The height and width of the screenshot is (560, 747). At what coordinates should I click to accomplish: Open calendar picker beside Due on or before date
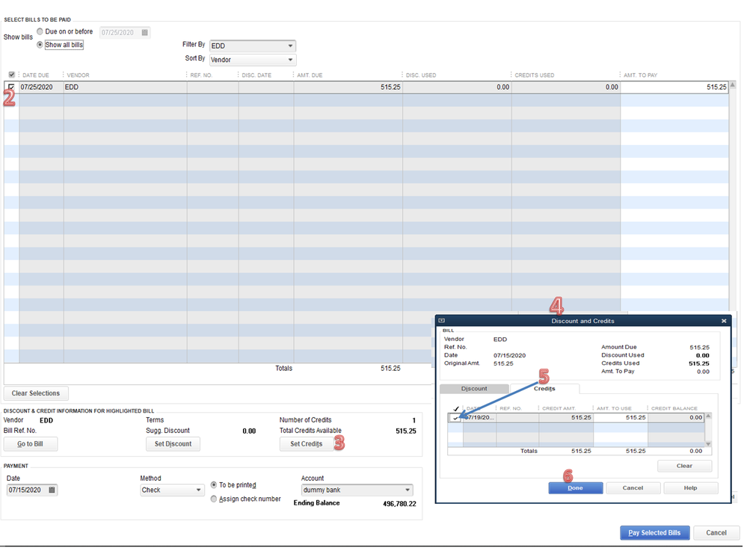tap(145, 32)
